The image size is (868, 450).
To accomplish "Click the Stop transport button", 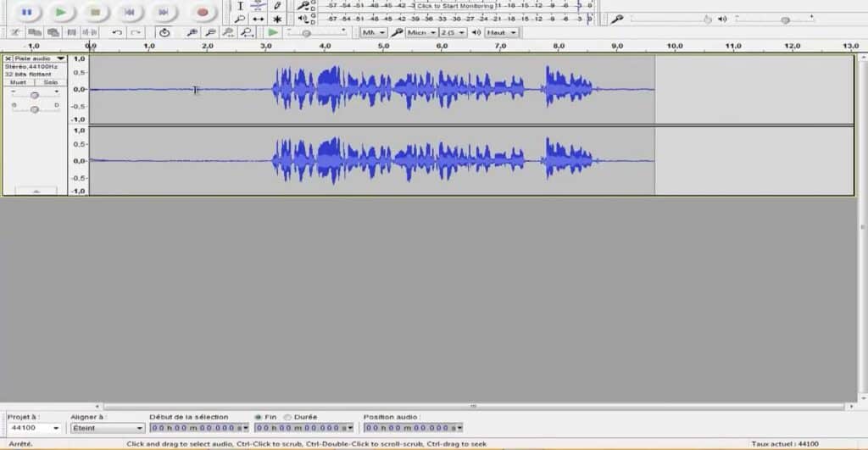I will pyautogui.click(x=95, y=11).
